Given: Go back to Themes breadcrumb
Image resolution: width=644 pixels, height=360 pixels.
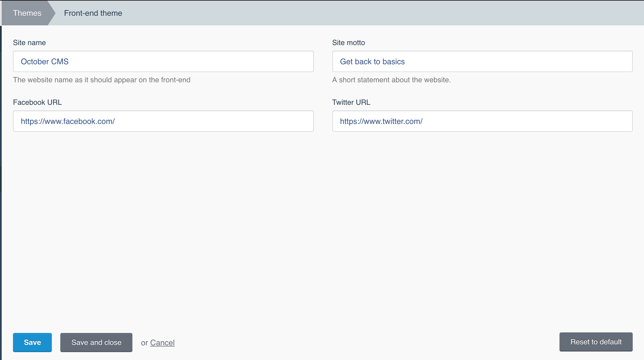Looking at the screenshot, I should click(27, 13).
